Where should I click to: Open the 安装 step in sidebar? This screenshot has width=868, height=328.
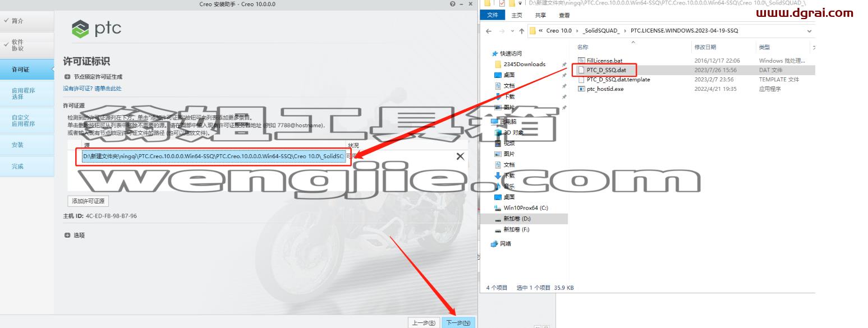click(x=27, y=145)
